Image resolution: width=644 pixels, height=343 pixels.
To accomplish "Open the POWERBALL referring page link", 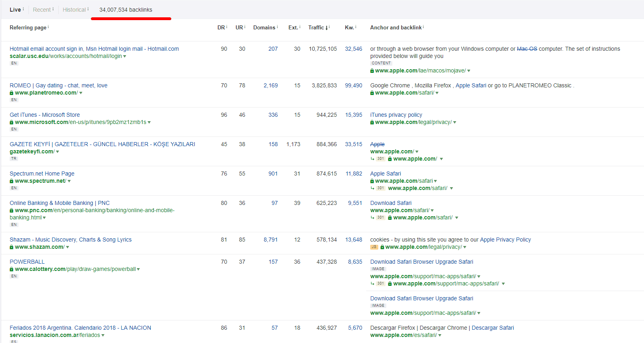I will tap(27, 262).
